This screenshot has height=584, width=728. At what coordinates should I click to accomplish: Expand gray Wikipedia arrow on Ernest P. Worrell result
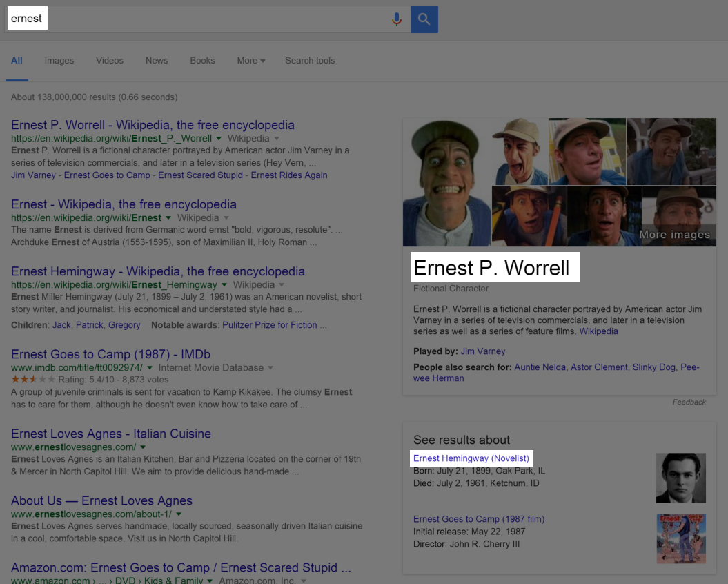[277, 139]
